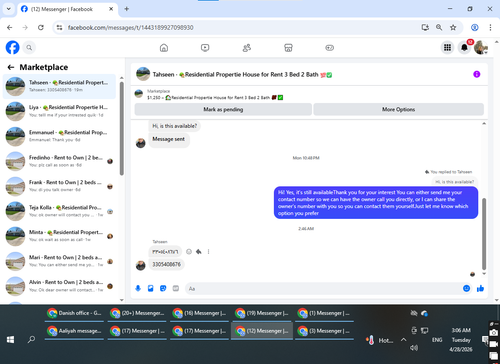The height and width of the screenshot is (364, 500).
Task: Open conversation info purple icon
Action: pyautogui.click(x=477, y=74)
